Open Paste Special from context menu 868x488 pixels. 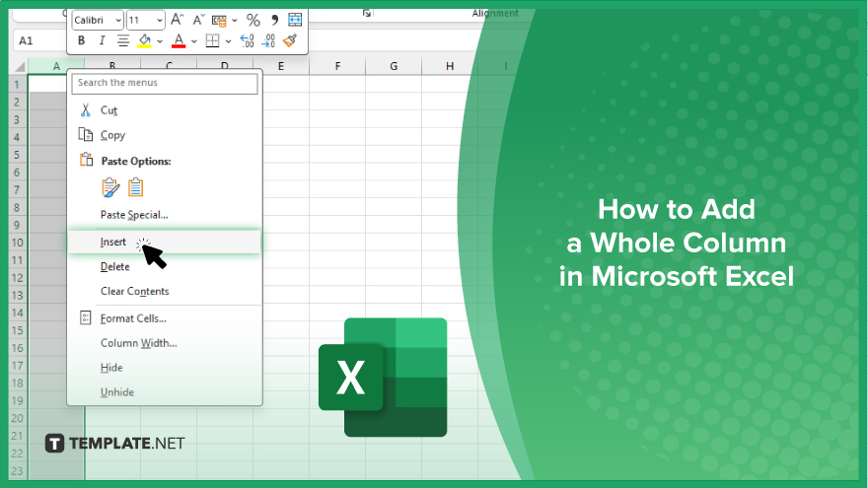click(134, 215)
